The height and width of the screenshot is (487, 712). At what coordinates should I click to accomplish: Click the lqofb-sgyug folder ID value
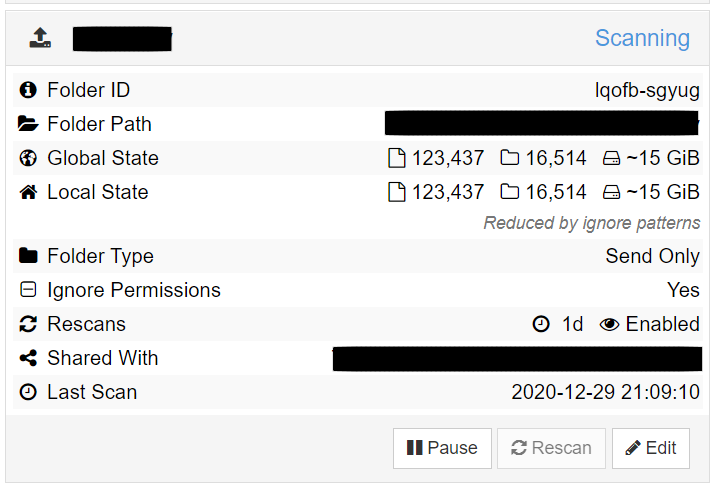tap(647, 90)
